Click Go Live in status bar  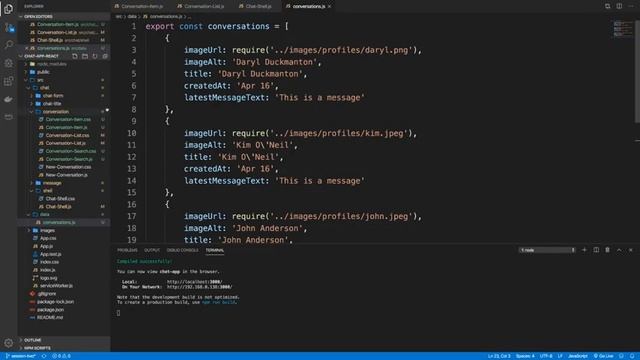[603, 356]
